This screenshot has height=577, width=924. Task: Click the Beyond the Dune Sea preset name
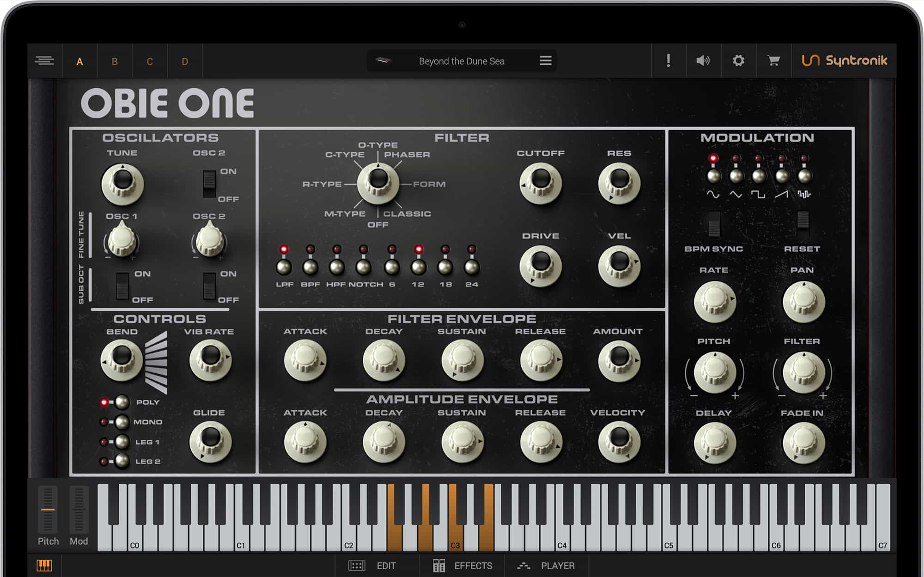[x=462, y=61]
